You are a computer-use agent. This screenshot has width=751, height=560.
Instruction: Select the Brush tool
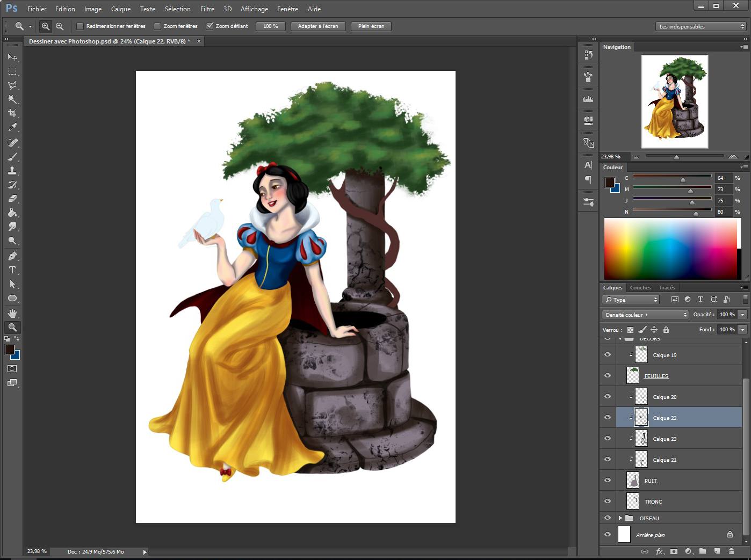tap(12, 156)
